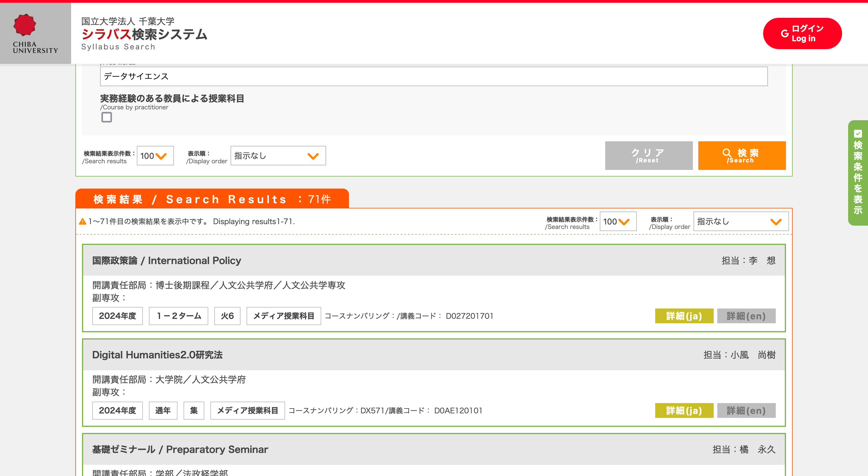868x476 pixels.
Task: Tick the Course by practitioner checkbox
Action: [x=106, y=117]
